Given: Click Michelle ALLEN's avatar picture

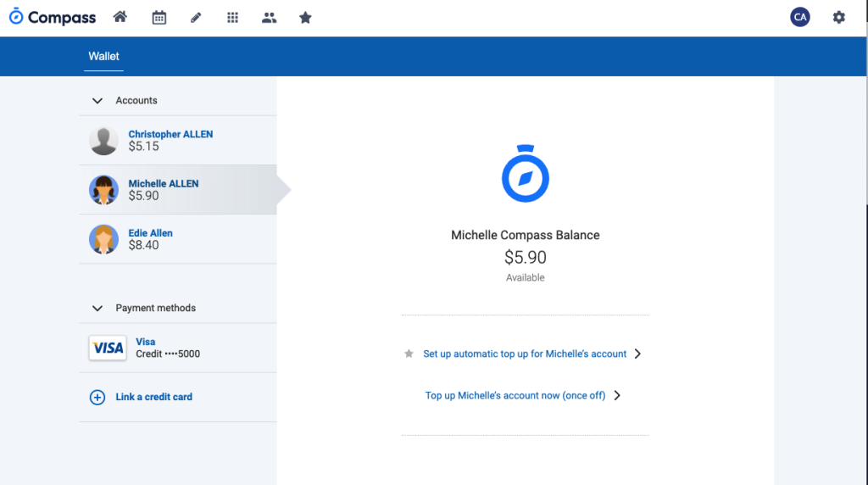Looking at the screenshot, I should (103, 190).
